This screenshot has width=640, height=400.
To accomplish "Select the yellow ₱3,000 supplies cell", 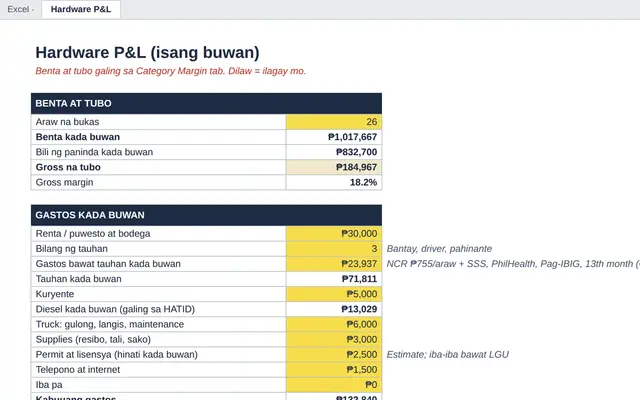I will (334, 339).
